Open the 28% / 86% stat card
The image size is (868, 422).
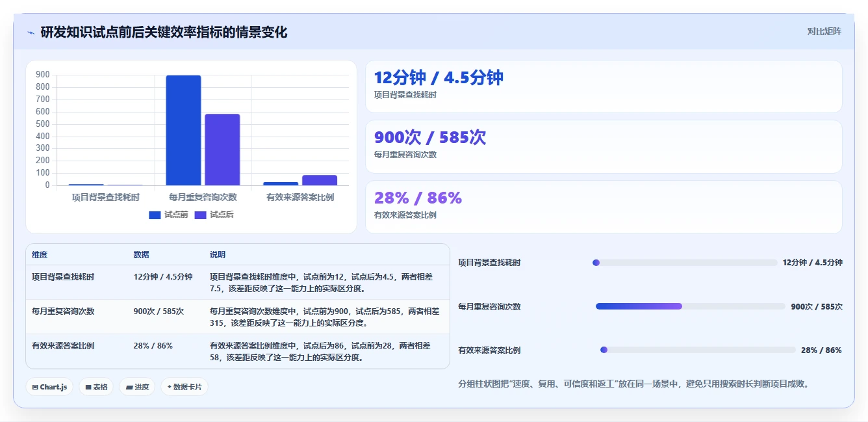point(604,207)
